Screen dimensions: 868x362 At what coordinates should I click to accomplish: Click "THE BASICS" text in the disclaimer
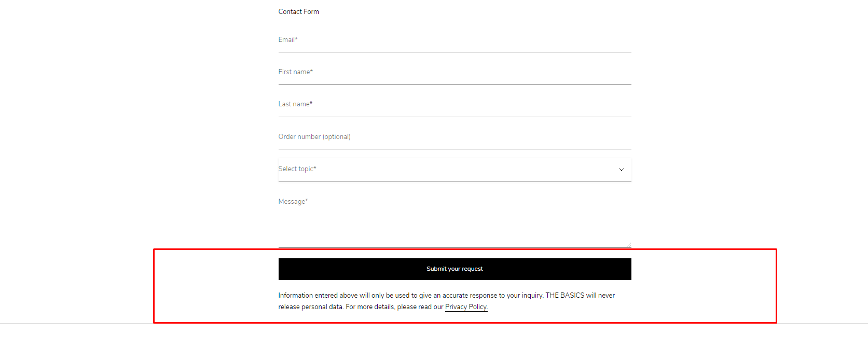(x=564, y=296)
